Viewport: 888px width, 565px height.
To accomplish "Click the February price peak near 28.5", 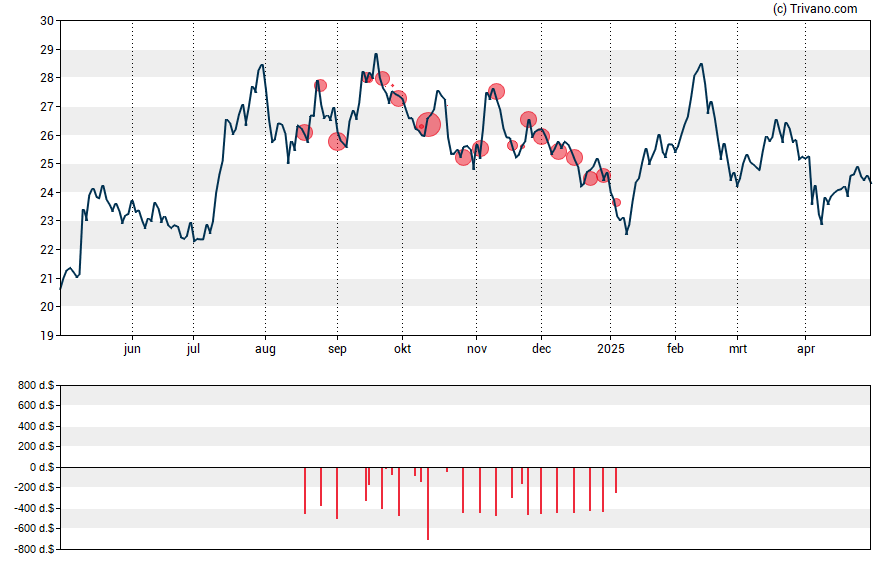I will [702, 64].
